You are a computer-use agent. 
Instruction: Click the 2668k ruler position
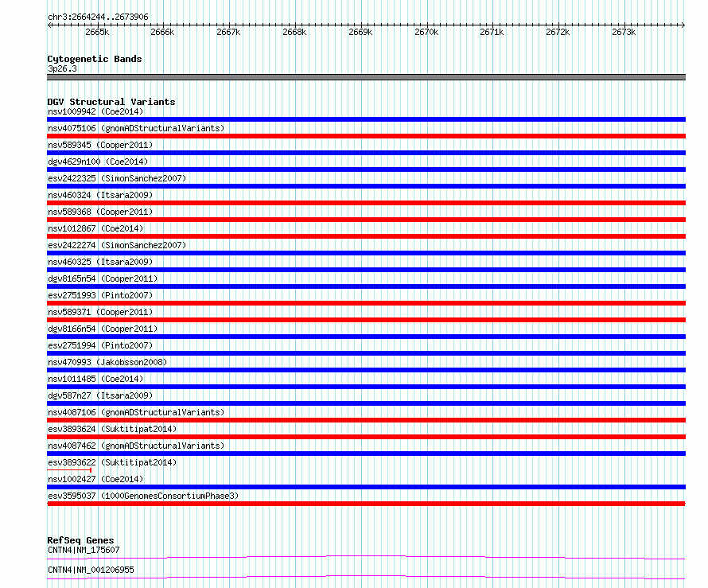click(294, 32)
